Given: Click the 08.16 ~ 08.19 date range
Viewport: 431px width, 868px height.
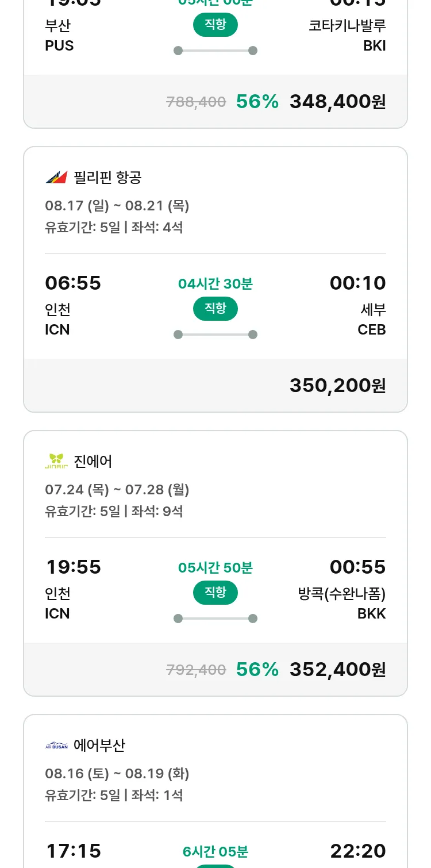Looking at the screenshot, I should tap(117, 773).
